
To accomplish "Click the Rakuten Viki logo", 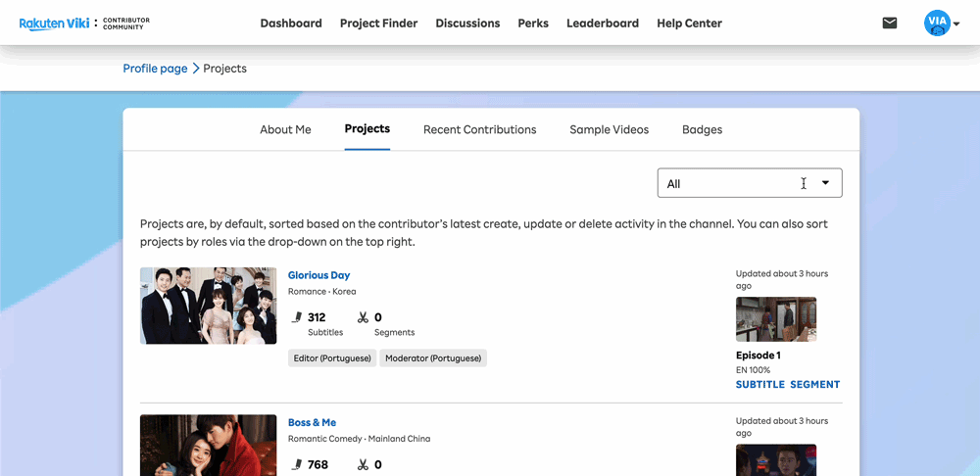I will 54,24.
